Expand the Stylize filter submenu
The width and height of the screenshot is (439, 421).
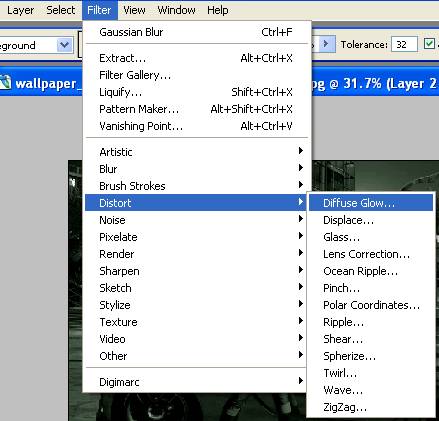click(x=196, y=305)
